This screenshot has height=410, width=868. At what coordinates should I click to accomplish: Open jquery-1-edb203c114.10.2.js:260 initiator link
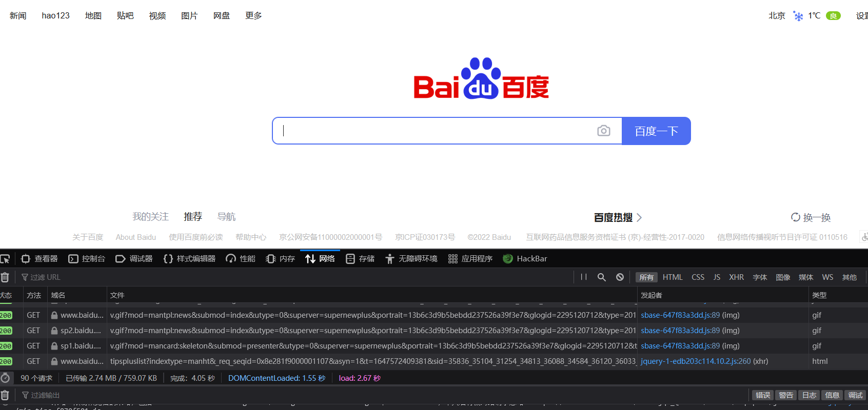point(696,361)
